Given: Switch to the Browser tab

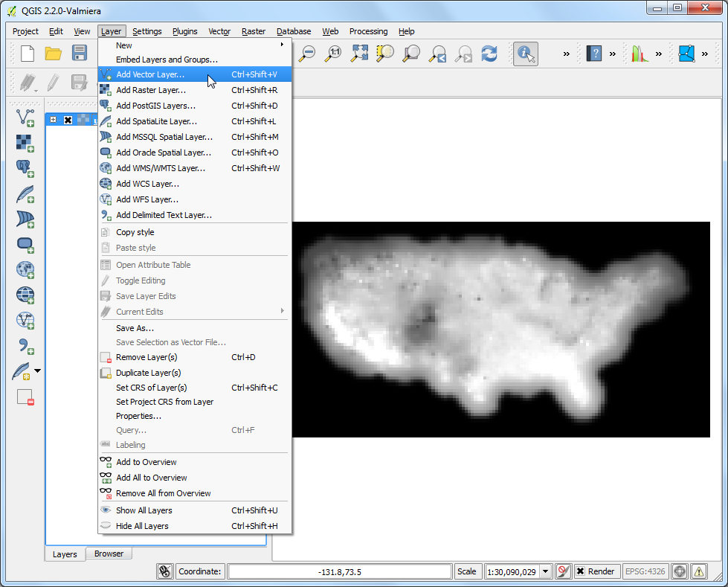Looking at the screenshot, I should [109, 554].
